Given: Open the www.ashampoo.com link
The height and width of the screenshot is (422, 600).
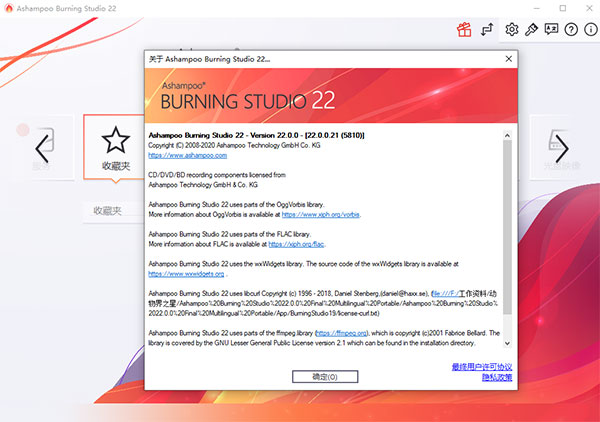Looking at the screenshot, I should pos(188,155).
